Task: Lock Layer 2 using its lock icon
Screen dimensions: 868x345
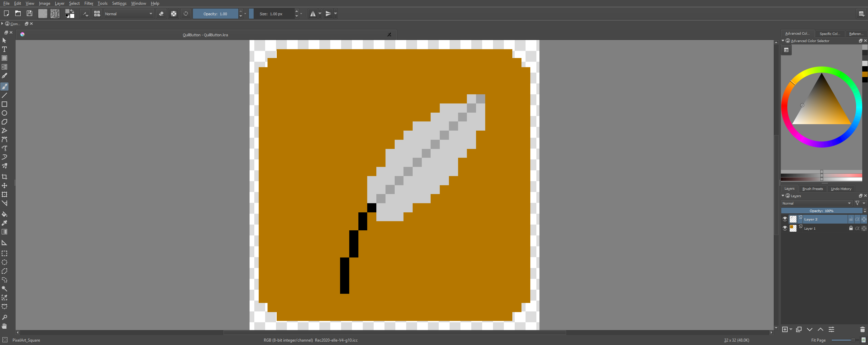Action: (x=851, y=219)
